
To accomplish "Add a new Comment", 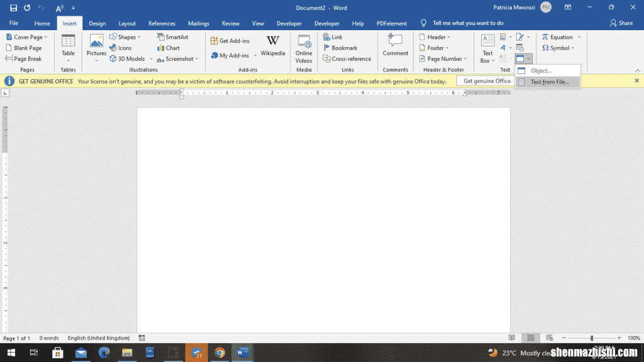I will (395, 45).
